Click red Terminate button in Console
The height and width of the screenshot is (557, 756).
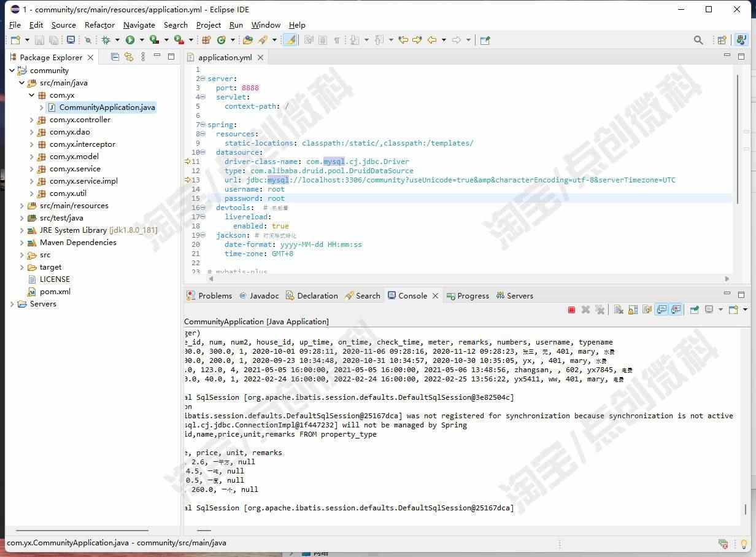pos(571,310)
